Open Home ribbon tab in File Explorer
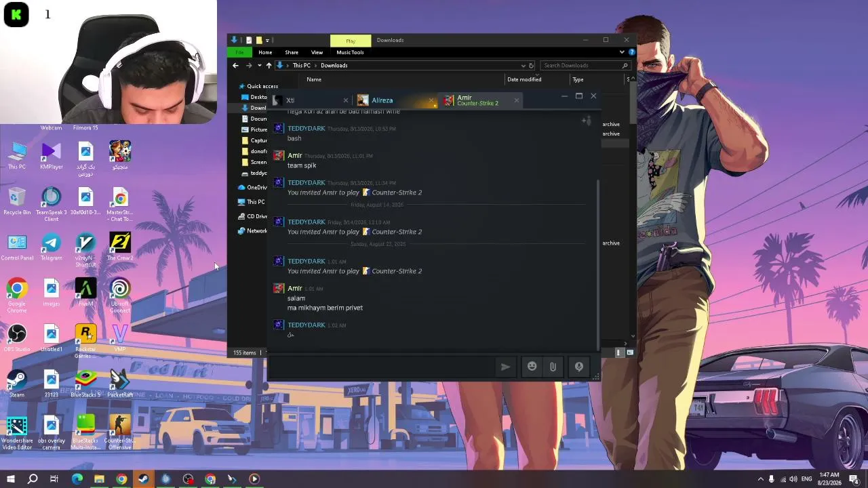 coord(265,52)
